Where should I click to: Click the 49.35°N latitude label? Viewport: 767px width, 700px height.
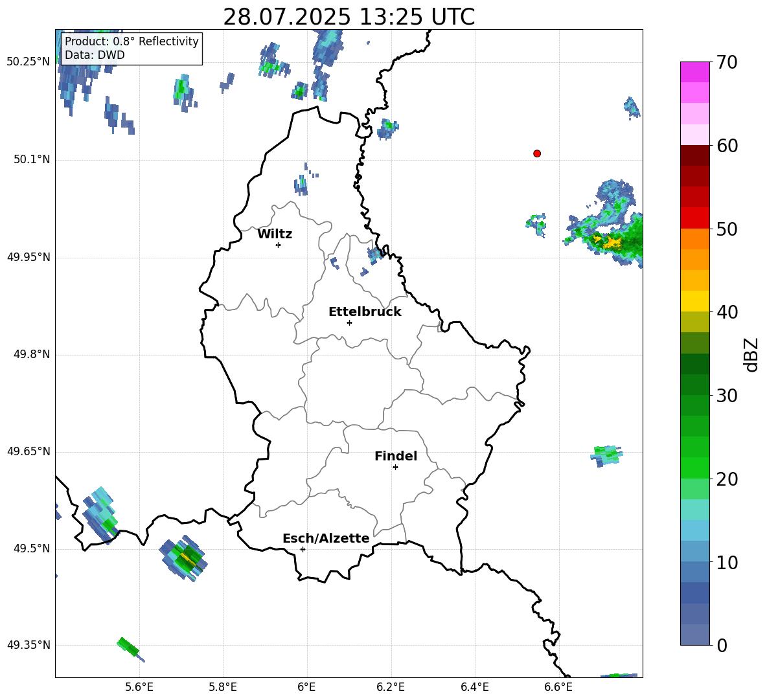(x=29, y=645)
